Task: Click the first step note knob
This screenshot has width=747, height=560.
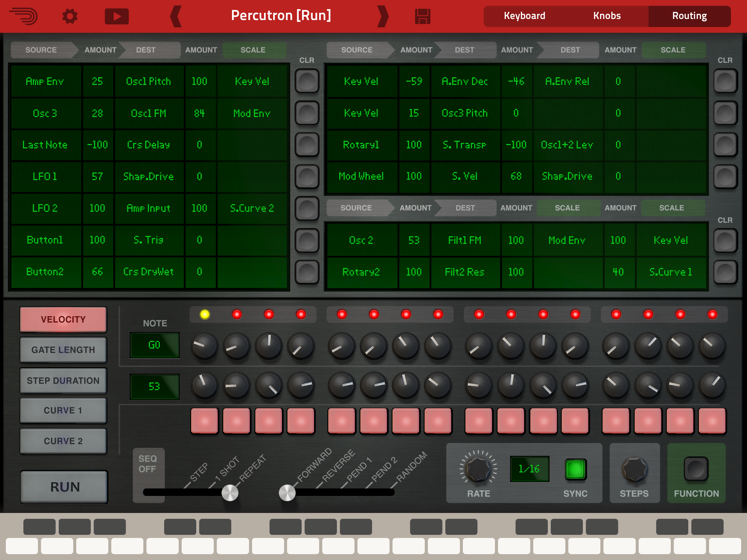Action: tap(204, 346)
